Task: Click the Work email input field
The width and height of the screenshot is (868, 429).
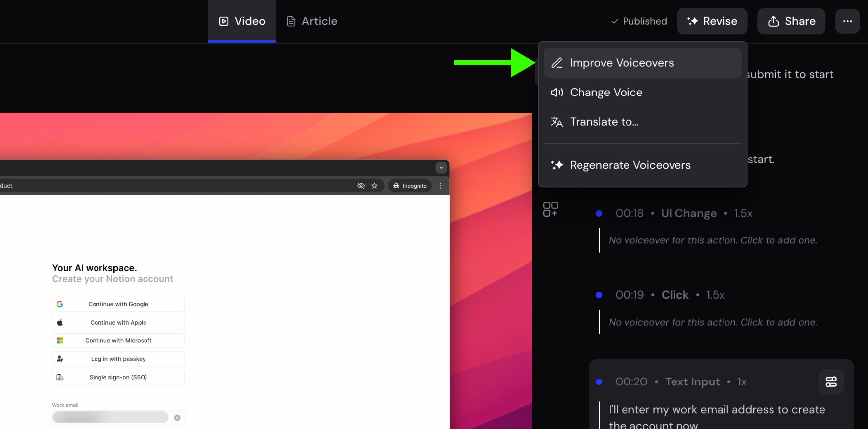Action: pyautogui.click(x=118, y=418)
